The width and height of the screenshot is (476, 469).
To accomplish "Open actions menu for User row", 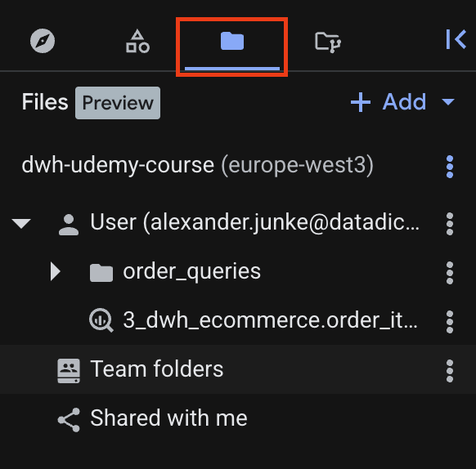I will (x=450, y=224).
